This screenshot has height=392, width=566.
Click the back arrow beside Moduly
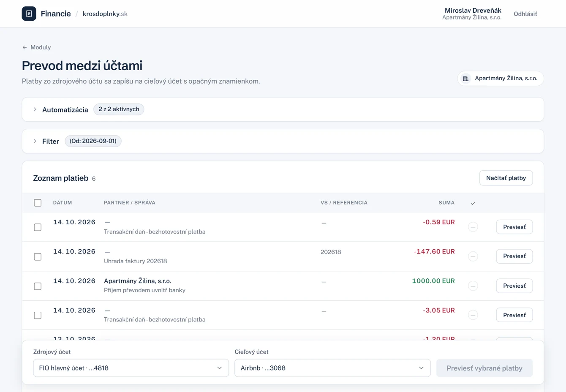[x=24, y=47]
